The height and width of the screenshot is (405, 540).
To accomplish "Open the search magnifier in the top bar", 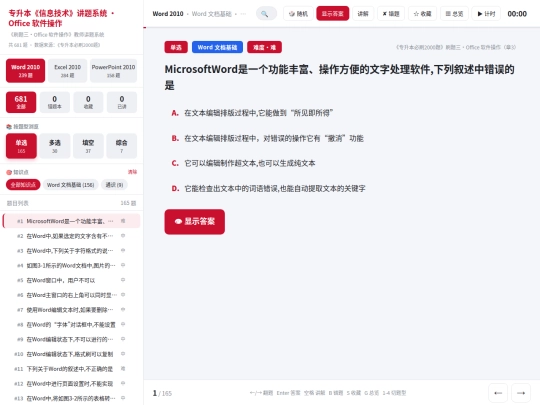I will pyautogui.click(x=266, y=14).
